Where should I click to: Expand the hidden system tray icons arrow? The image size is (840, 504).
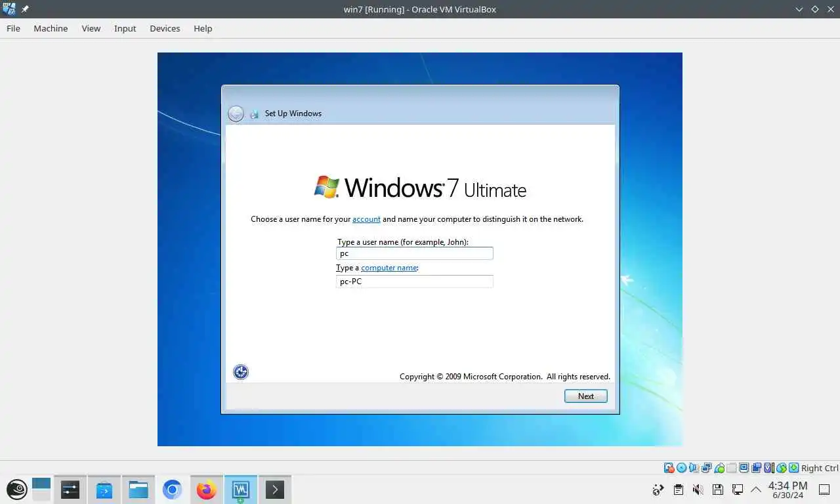pyautogui.click(x=756, y=490)
